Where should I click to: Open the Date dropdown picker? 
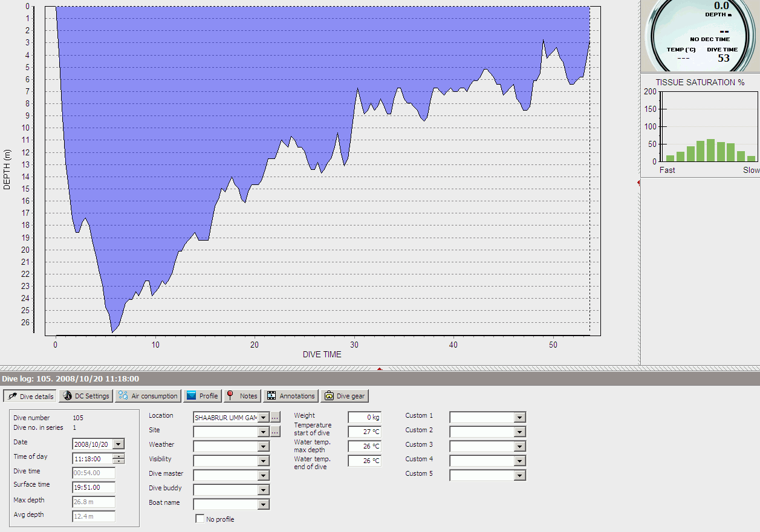[119, 444]
